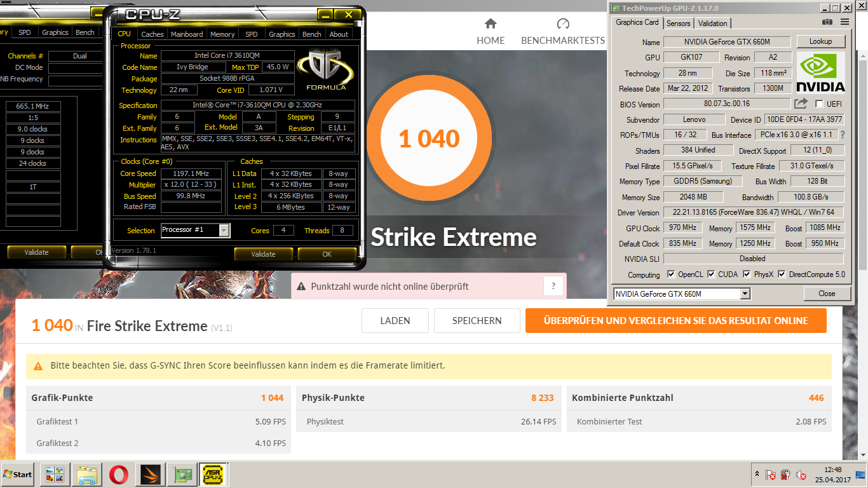Click the GPU name field in GPU-Z
The width and height of the screenshot is (868, 488).
tap(727, 42)
